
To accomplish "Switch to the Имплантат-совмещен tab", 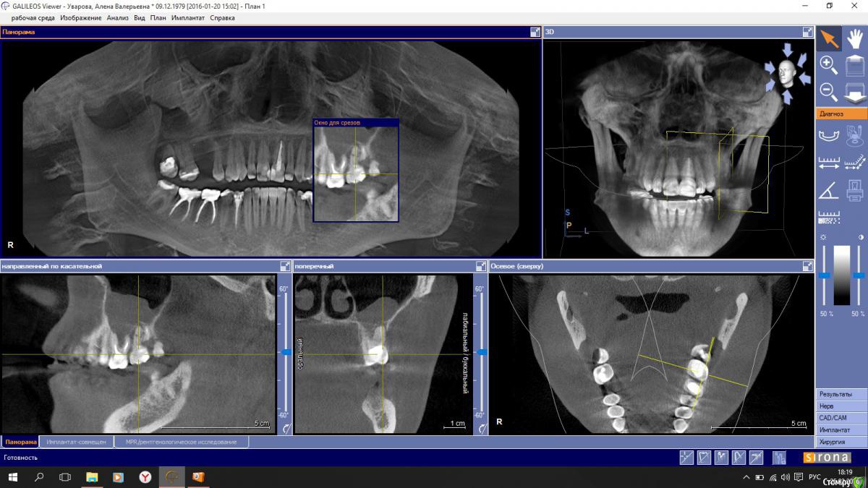I will click(x=77, y=441).
